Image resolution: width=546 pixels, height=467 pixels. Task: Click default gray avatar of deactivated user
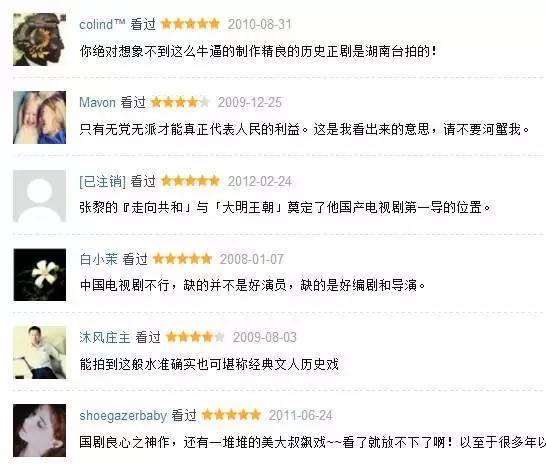[x=39, y=196]
